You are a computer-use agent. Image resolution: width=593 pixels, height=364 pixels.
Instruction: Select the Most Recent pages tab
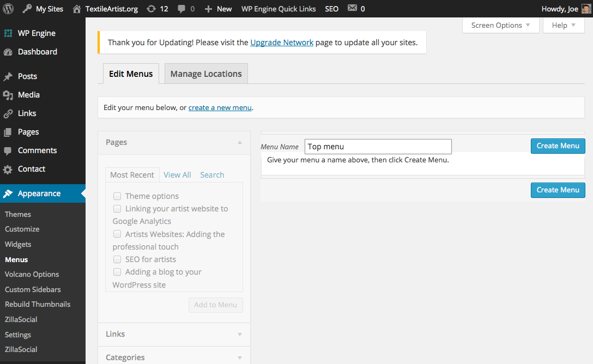[x=132, y=175]
